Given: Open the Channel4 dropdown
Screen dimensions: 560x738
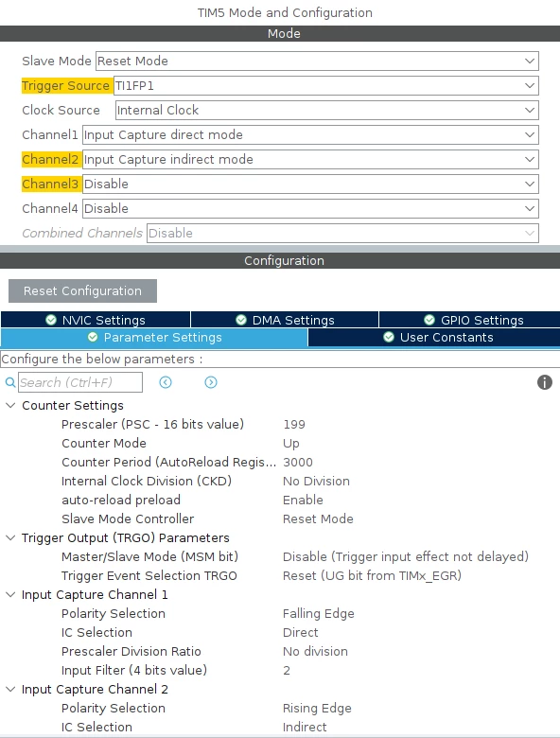Looking at the screenshot, I should tap(310, 208).
